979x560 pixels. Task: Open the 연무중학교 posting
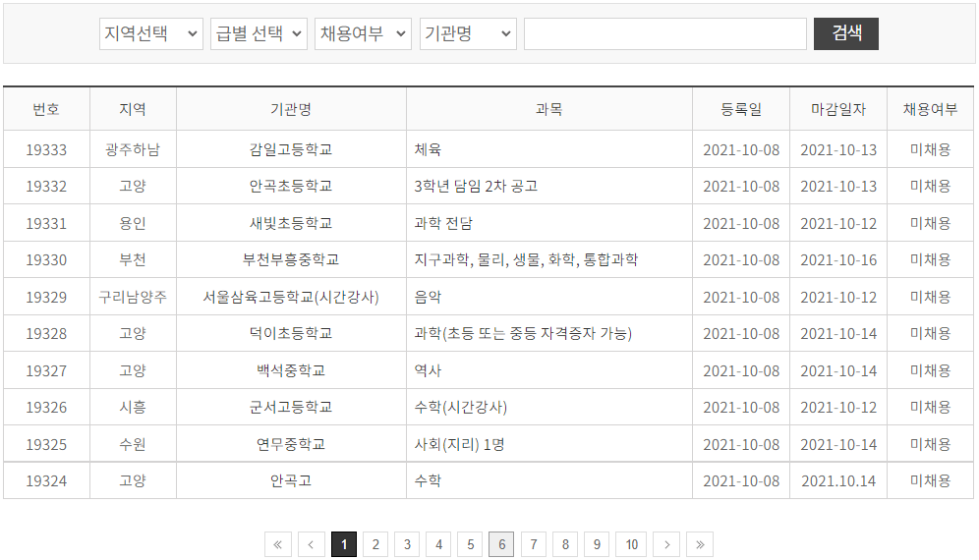291,444
